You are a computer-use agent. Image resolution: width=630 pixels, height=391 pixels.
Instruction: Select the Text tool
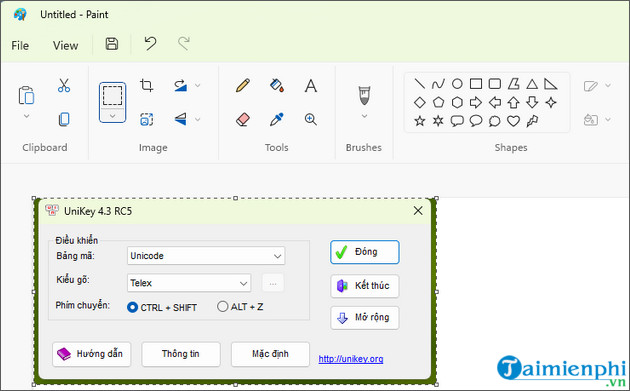[x=311, y=86]
